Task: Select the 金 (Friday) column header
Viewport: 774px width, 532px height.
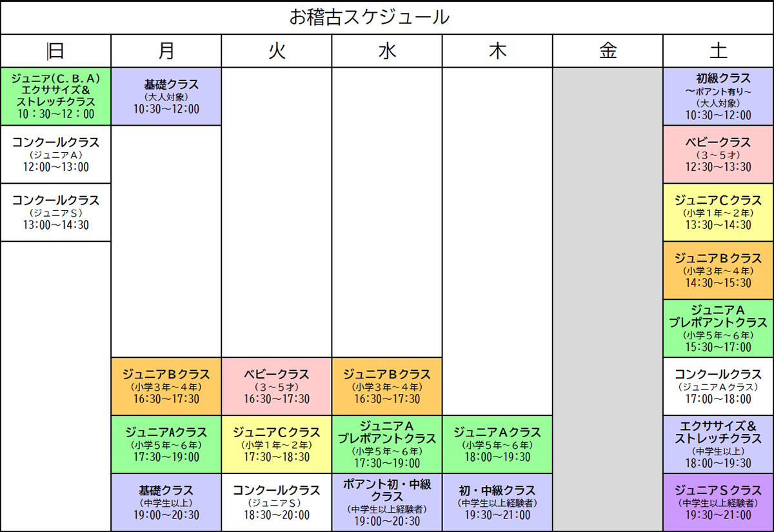Action: pos(608,51)
